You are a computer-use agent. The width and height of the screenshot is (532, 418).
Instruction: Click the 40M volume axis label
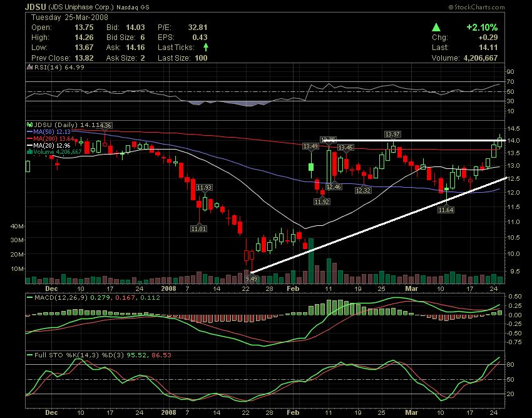tap(17, 226)
